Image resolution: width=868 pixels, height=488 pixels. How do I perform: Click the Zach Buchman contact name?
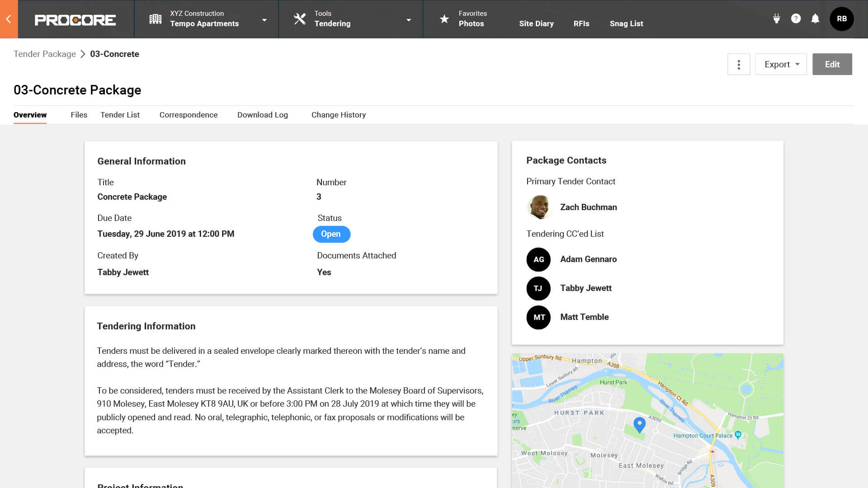tap(589, 207)
